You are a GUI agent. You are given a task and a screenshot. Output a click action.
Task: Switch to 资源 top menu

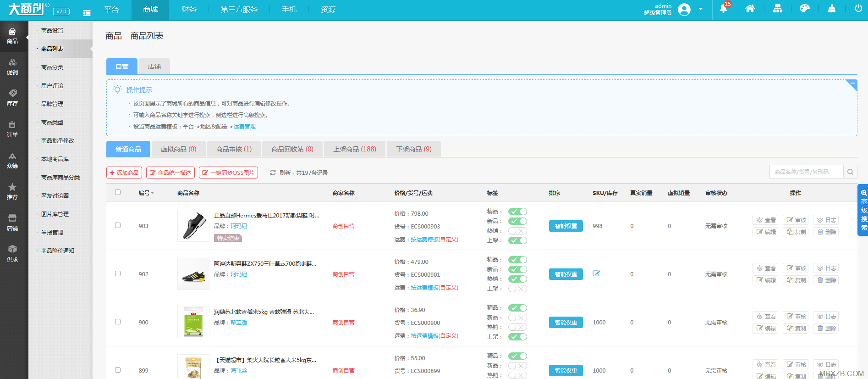pyautogui.click(x=328, y=10)
